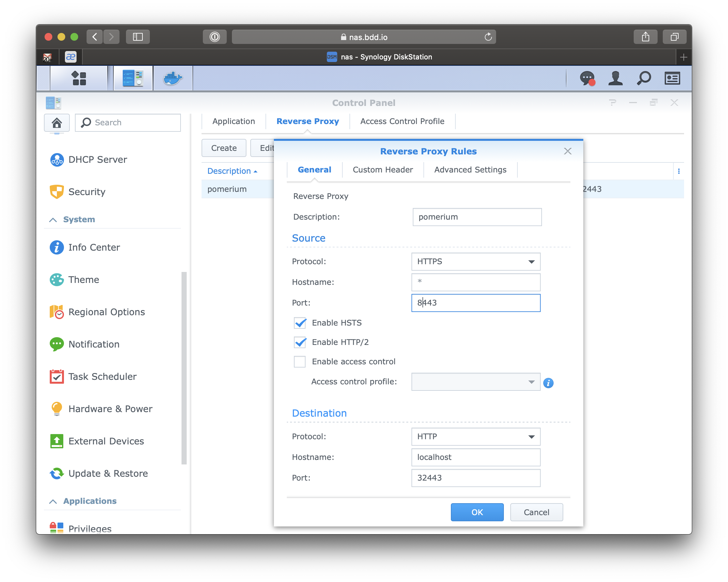Click the DHCP Server sidebar icon
728x582 pixels.
(57, 159)
